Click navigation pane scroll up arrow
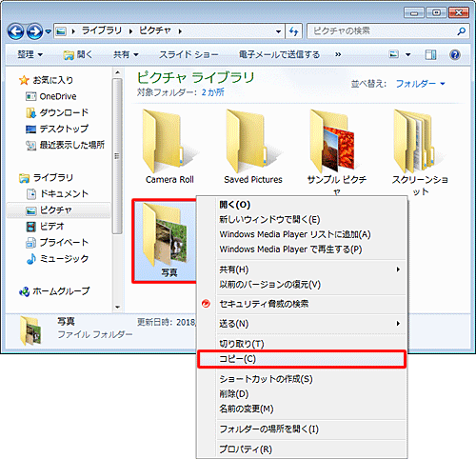 point(117,72)
